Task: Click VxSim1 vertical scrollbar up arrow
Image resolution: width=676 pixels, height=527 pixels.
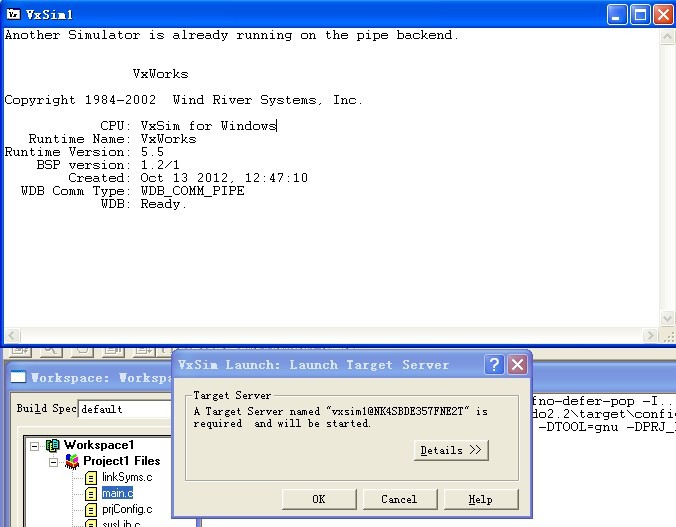Action: click(667, 37)
